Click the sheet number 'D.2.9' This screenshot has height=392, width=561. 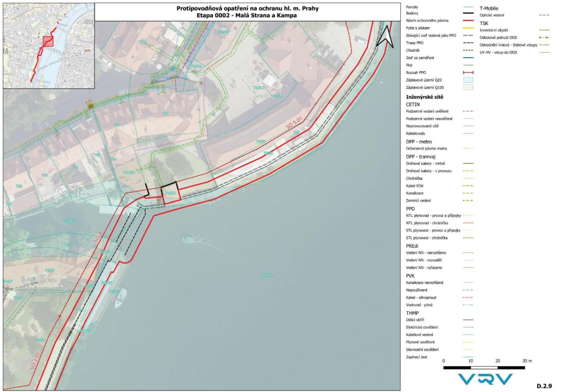544,386
